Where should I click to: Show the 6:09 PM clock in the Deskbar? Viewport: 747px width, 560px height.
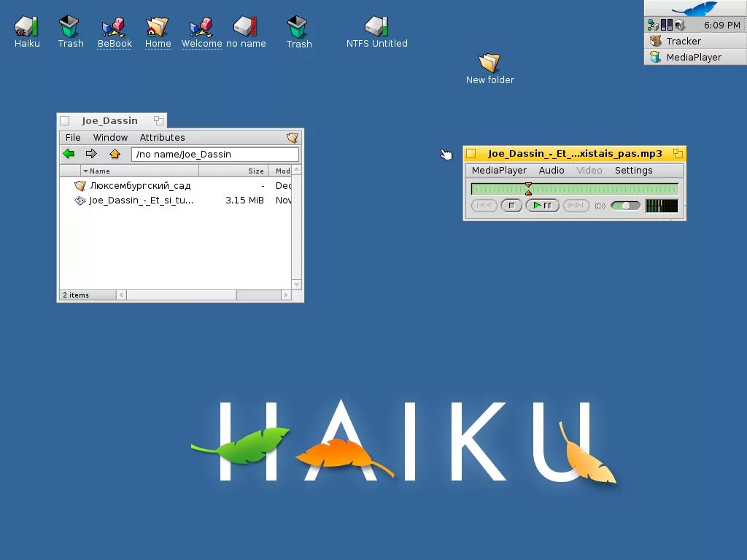pos(721,26)
